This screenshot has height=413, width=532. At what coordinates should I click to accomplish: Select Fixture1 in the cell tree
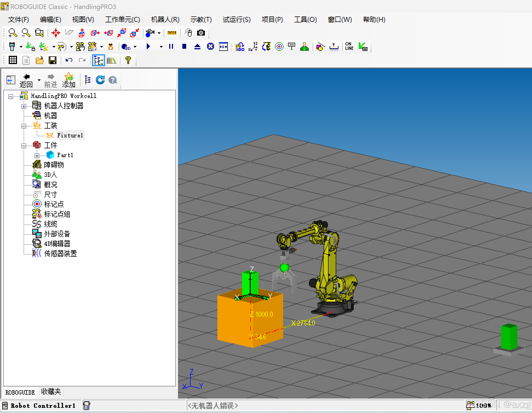70,135
